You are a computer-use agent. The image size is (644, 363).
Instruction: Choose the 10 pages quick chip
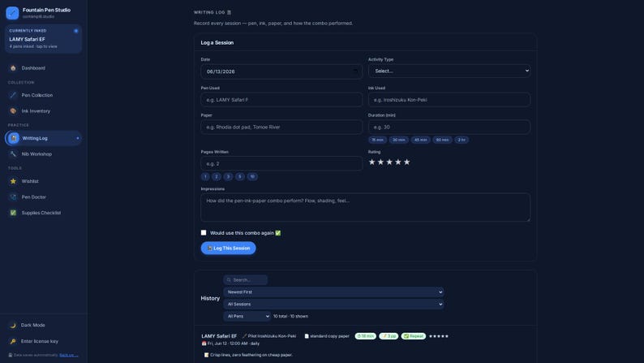pos(252,176)
